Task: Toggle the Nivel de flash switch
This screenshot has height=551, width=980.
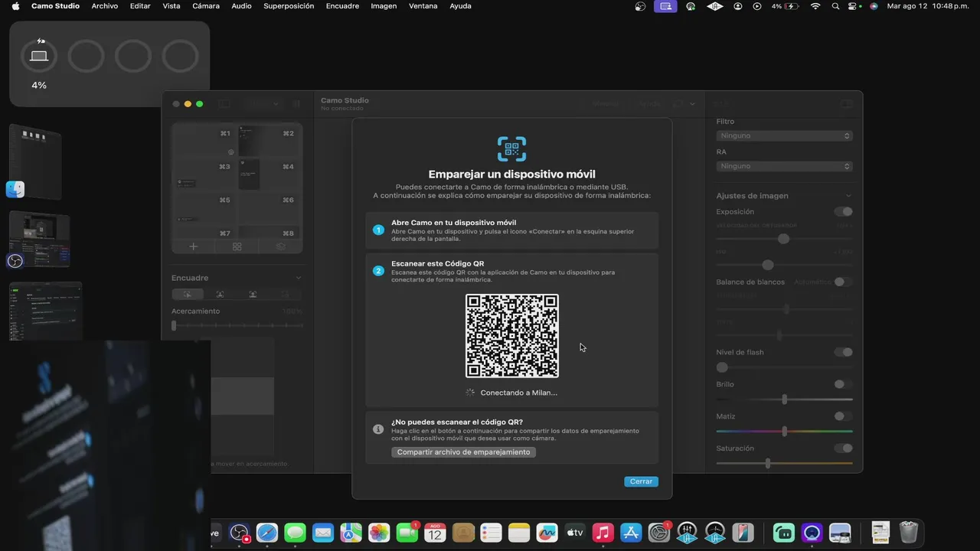Action: (x=843, y=352)
